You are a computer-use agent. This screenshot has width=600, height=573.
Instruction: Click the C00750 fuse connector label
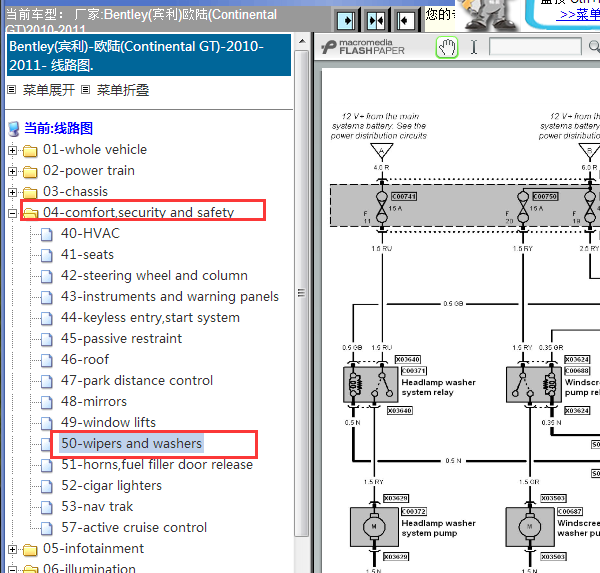pyautogui.click(x=545, y=196)
